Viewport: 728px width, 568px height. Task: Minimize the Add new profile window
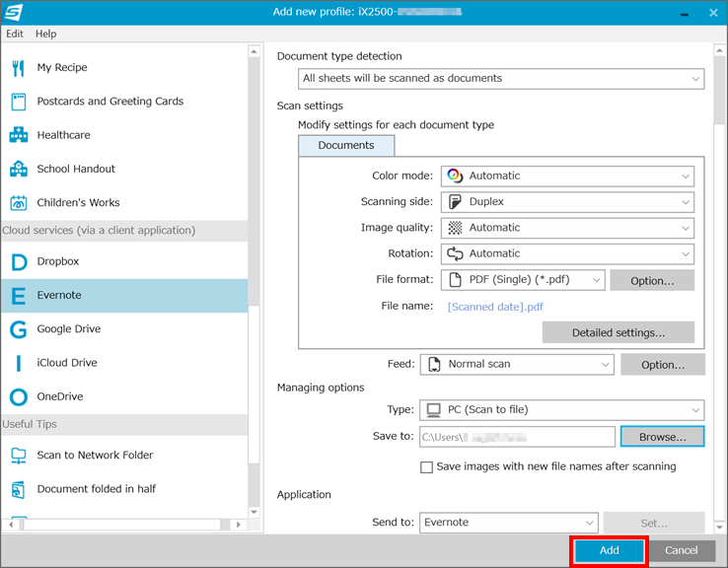(684, 15)
